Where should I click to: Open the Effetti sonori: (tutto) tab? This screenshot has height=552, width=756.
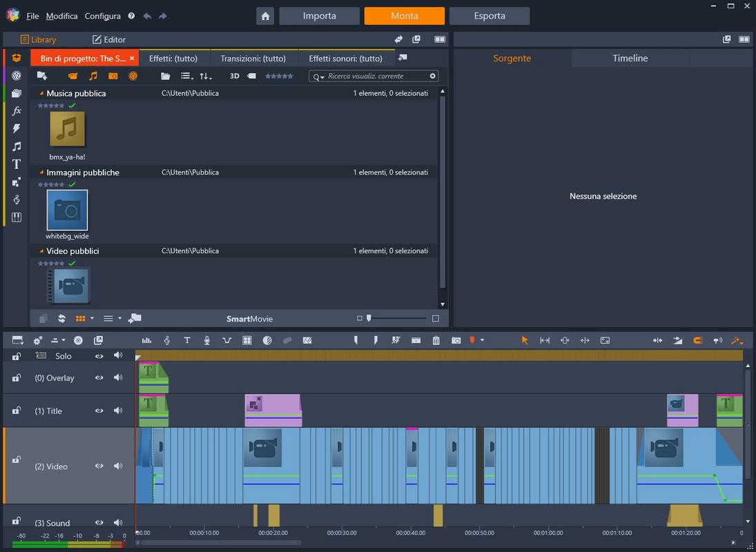coord(345,58)
